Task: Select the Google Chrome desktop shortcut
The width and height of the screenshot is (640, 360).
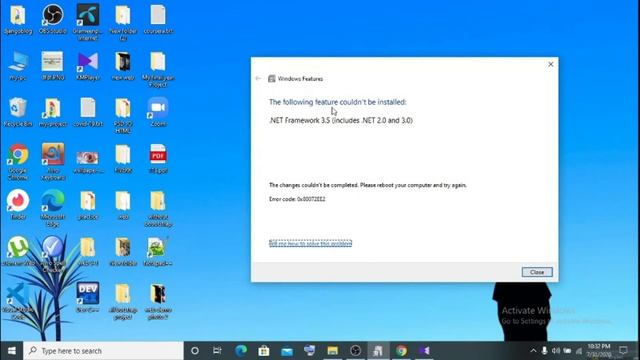Action: click(x=18, y=162)
